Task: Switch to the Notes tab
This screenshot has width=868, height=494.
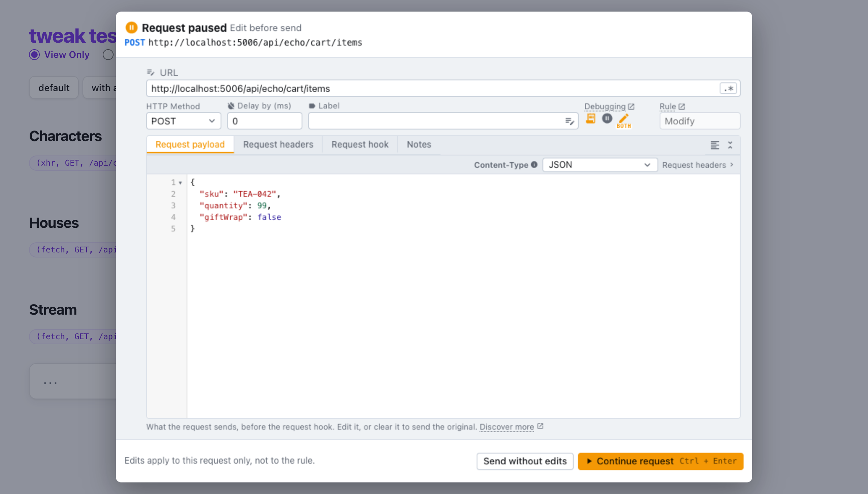Action: pyautogui.click(x=419, y=144)
